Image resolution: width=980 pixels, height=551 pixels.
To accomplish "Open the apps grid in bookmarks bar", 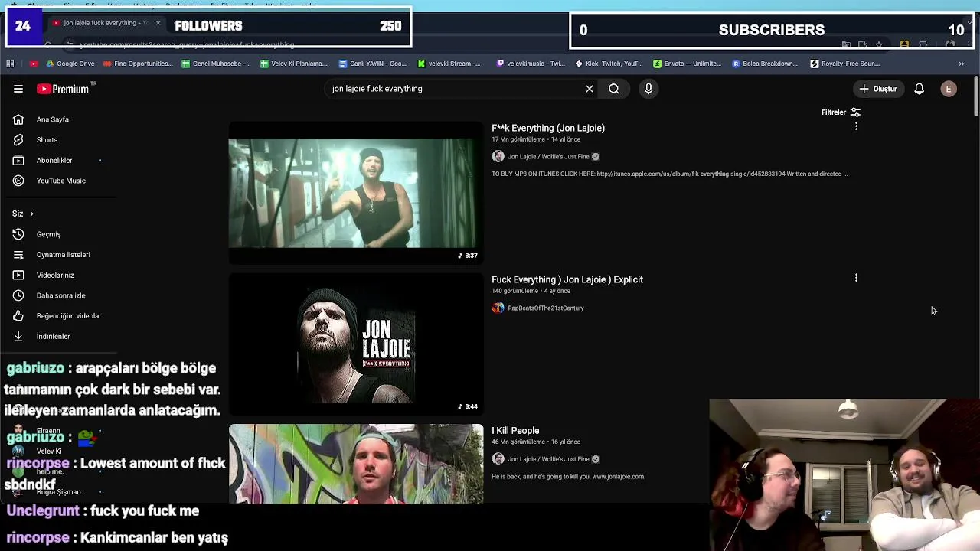I will tap(10, 64).
